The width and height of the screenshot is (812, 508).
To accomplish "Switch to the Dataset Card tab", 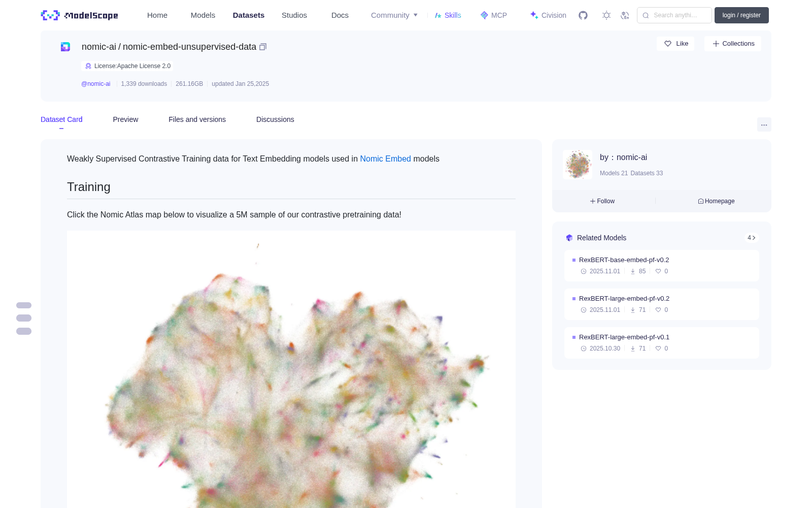I will 61,119.
